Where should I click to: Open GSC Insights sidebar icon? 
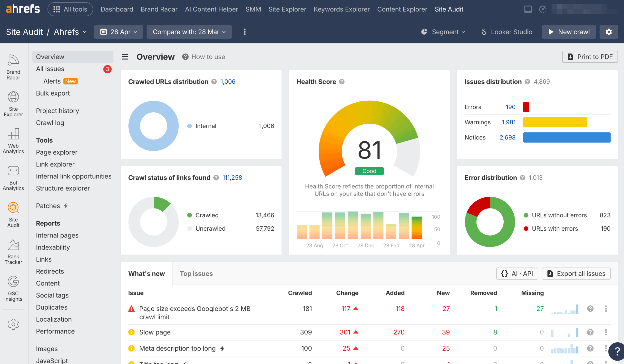[13, 288]
